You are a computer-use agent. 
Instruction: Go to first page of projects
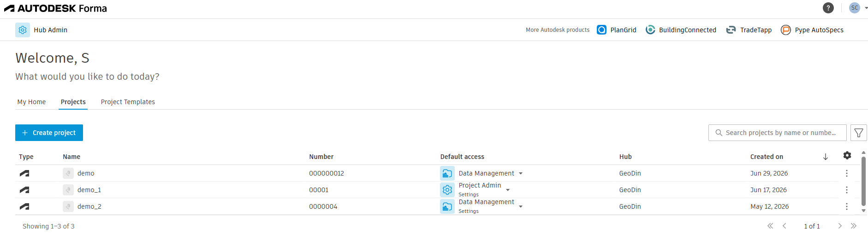[770, 226]
